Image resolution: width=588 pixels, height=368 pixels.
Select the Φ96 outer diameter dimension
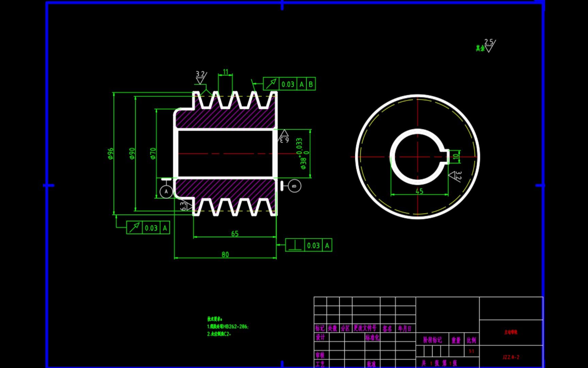coord(110,154)
